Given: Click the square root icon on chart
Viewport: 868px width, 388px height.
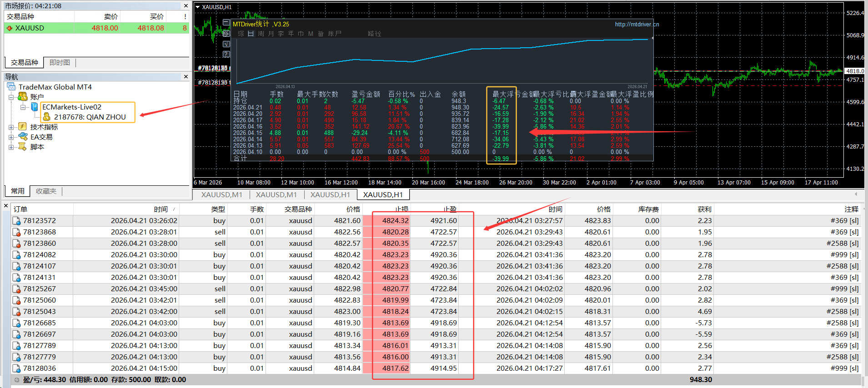Looking at the screenshot, I should (x=226, y=44).
